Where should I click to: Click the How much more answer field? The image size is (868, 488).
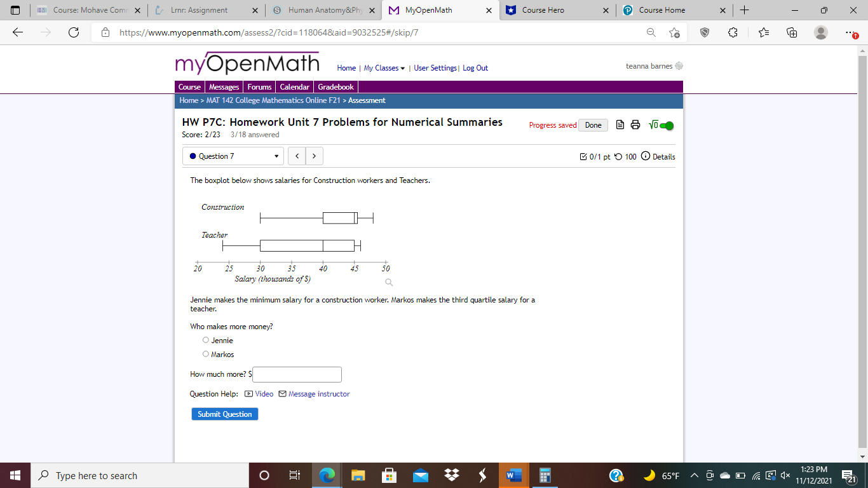point(297,374)
